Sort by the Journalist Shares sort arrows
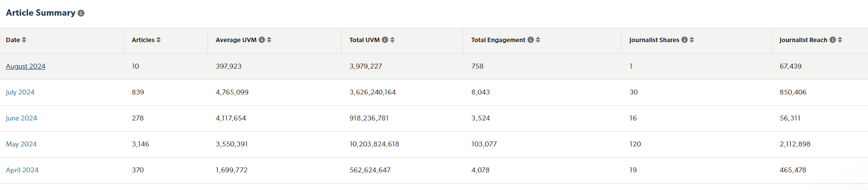Viewport: 868px width, 190px height. click(692, 40)
